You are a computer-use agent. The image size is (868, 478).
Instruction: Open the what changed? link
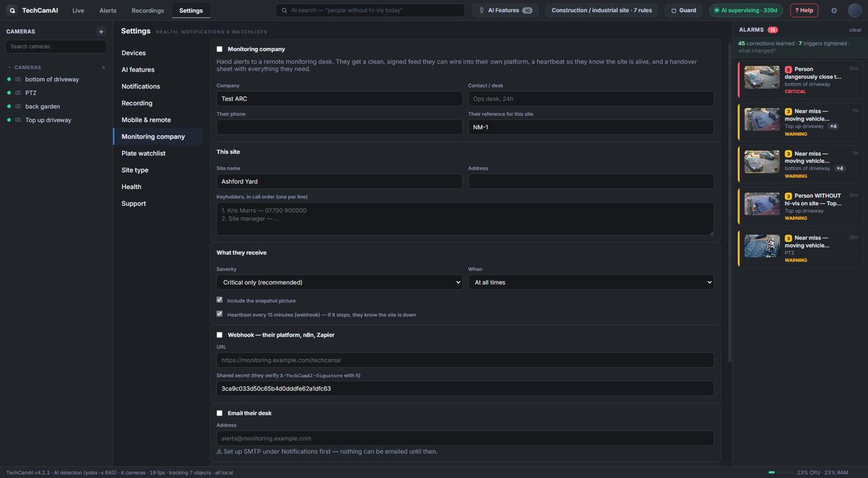pos(756,51)
